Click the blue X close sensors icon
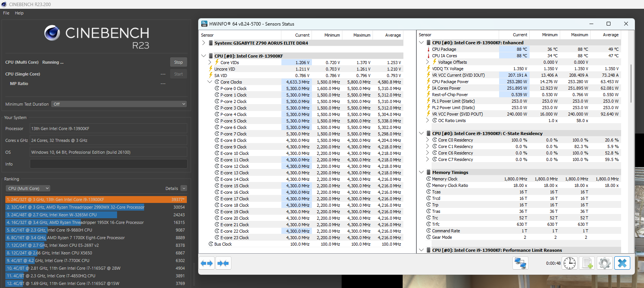Viewport: 644px width, 288px height. pos(622,263)
